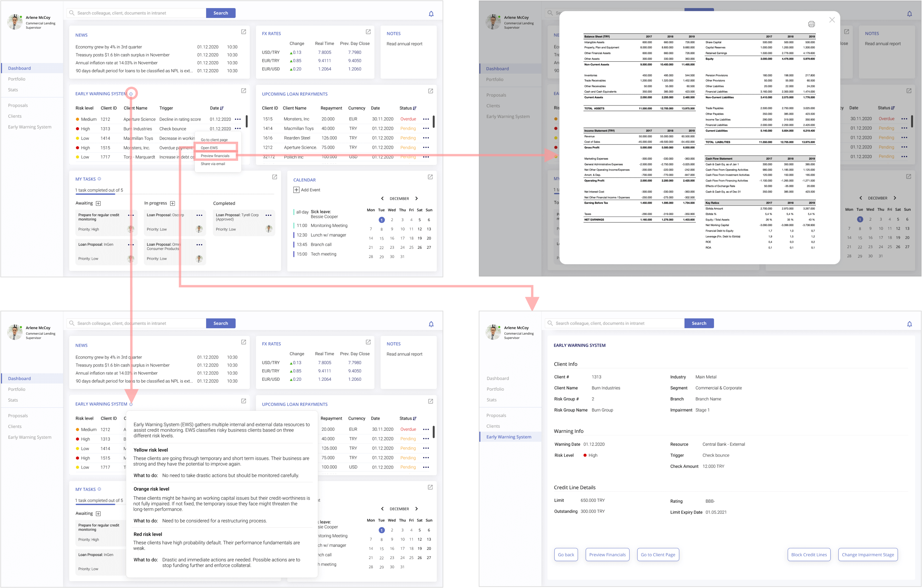Close the financials preview modal

pos(832,20)
